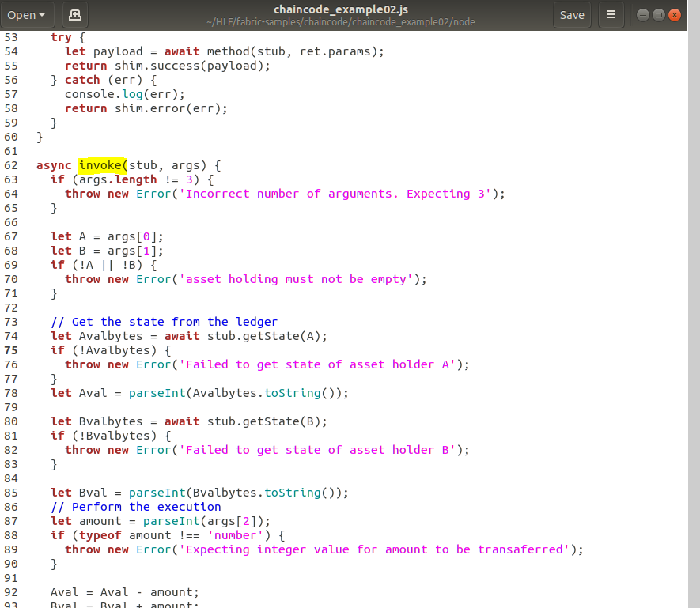700x608 pixels.
Task: Click let A = args[0] line
Action: tap(107, 236)
